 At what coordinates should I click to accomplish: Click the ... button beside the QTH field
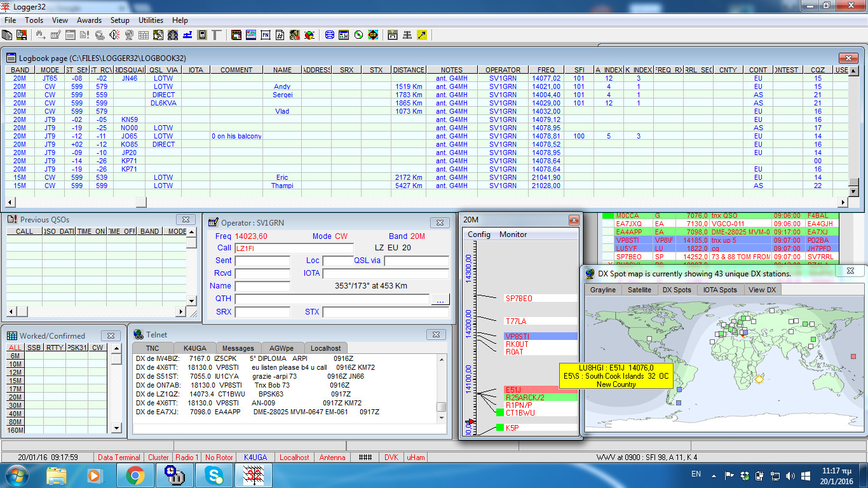coord(440,300)
